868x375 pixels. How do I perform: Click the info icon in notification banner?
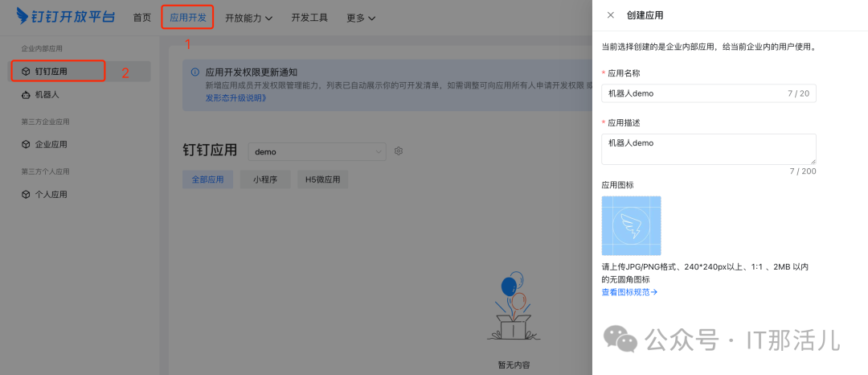click(x=194, y=72)
